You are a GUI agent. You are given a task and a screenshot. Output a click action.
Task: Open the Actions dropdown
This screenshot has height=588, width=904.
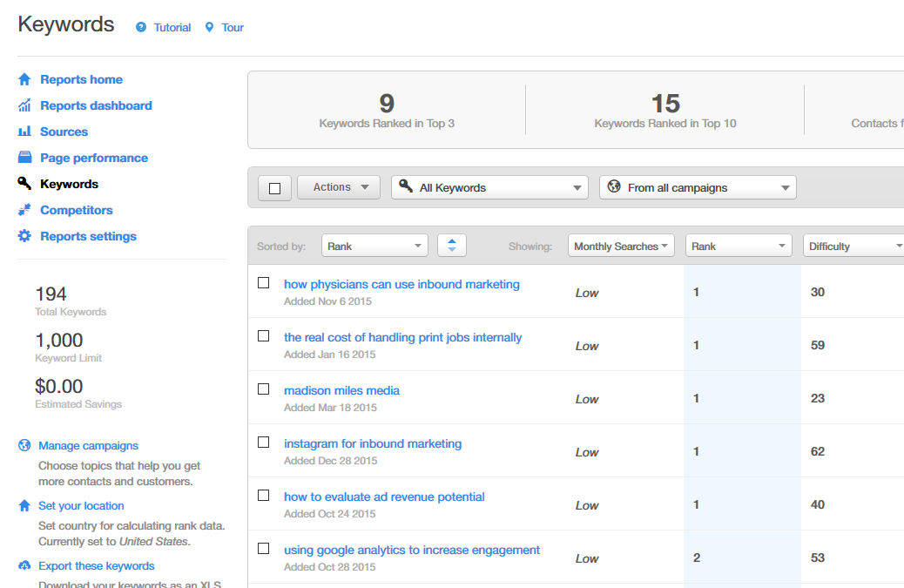tap(339, 187)
